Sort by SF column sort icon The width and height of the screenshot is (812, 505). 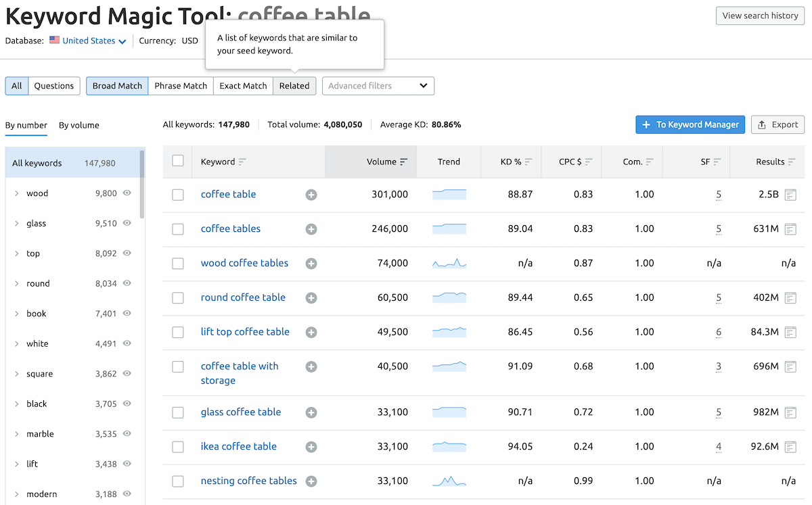(x=717, y=162)
